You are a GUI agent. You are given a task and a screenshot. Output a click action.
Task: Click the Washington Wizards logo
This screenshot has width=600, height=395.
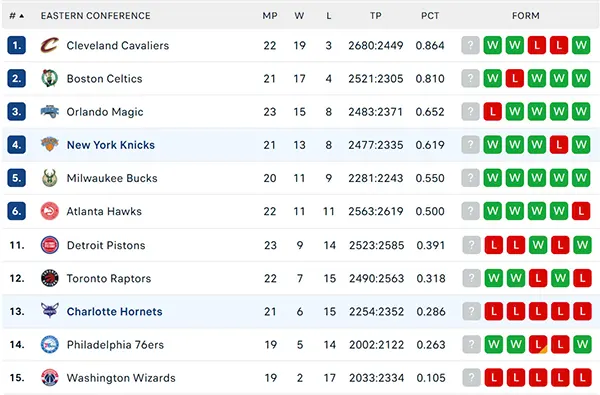tap(50, 378)
